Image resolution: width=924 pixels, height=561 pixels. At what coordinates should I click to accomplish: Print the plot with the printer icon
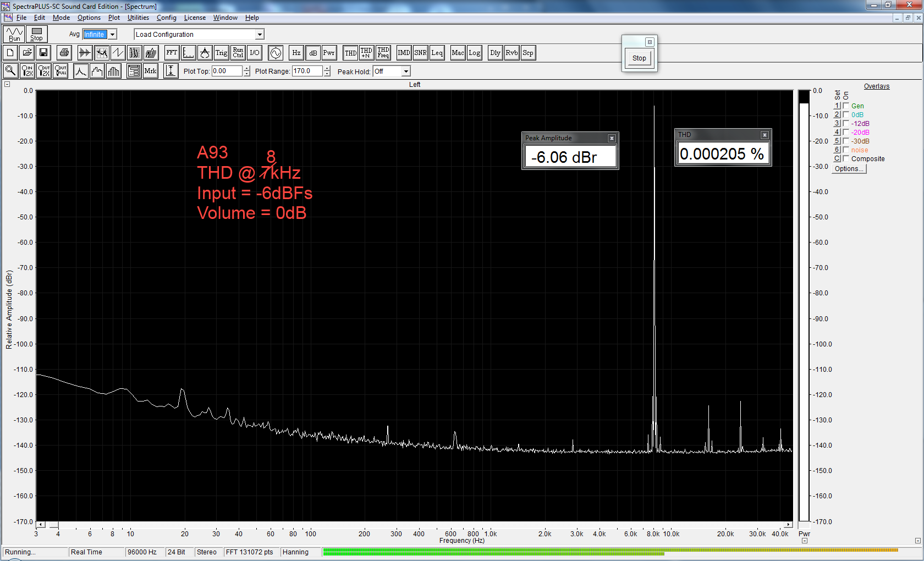click(64, 53)
